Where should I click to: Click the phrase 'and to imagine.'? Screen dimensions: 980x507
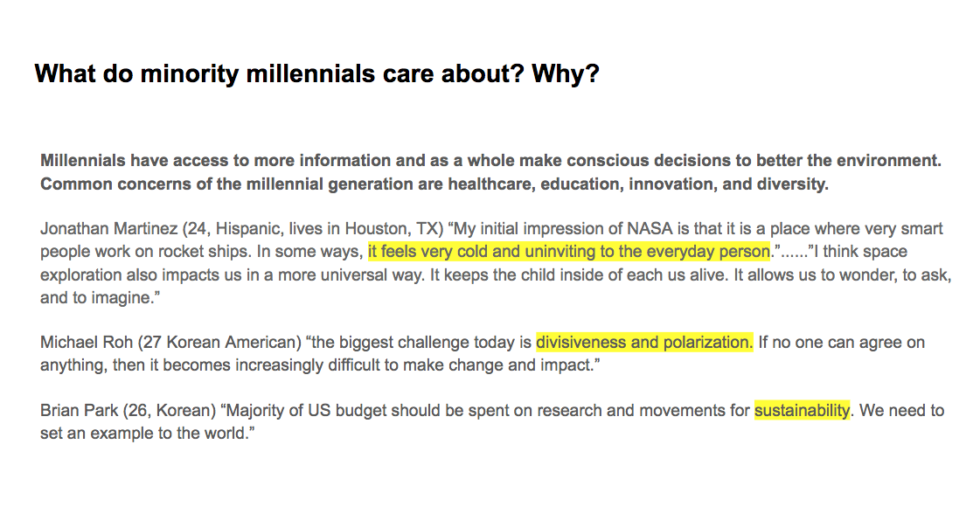click(x=95, y=298)
